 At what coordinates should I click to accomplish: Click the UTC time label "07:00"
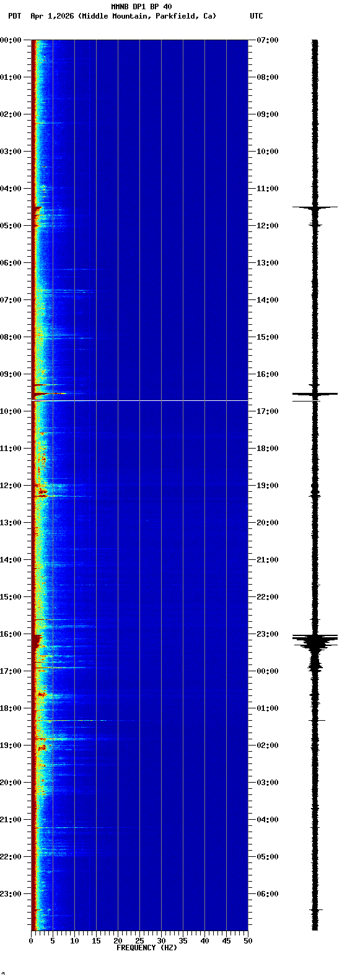[268, 40]
